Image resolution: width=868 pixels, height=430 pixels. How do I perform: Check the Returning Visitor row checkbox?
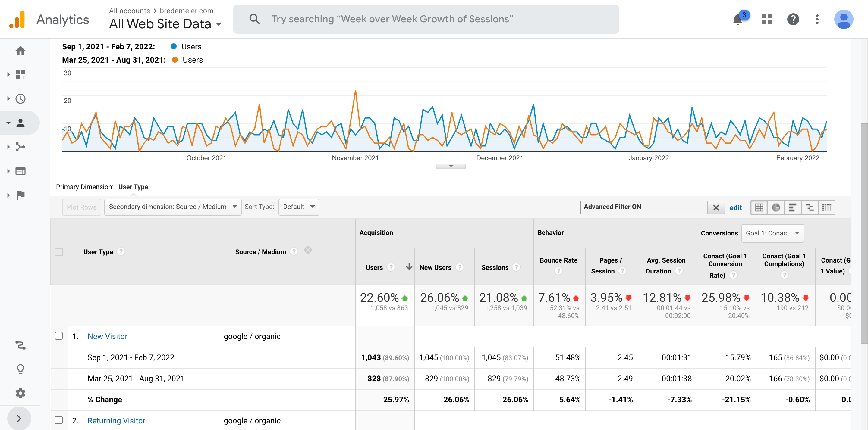pos(59,420)
